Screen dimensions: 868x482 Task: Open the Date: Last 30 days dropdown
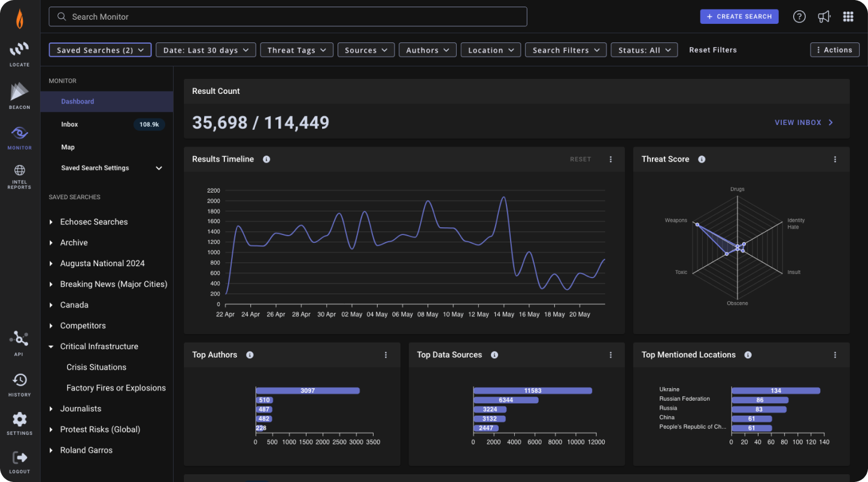tap(205, 50)
